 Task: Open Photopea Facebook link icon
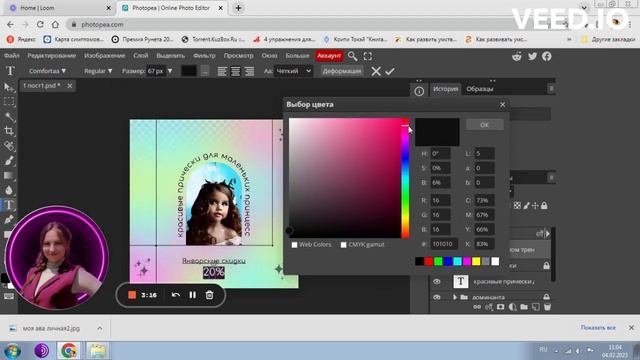pyautogui.click(x=547, y=56)
